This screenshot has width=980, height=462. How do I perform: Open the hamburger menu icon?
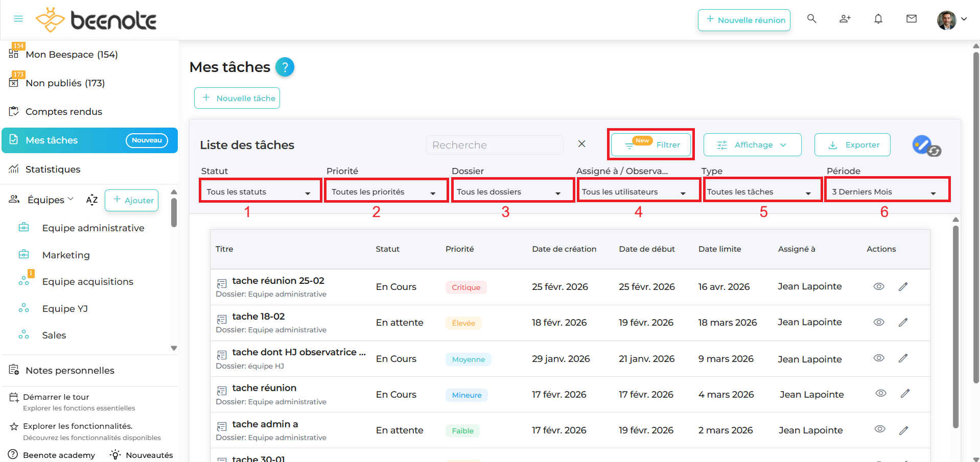click(18, 19)
